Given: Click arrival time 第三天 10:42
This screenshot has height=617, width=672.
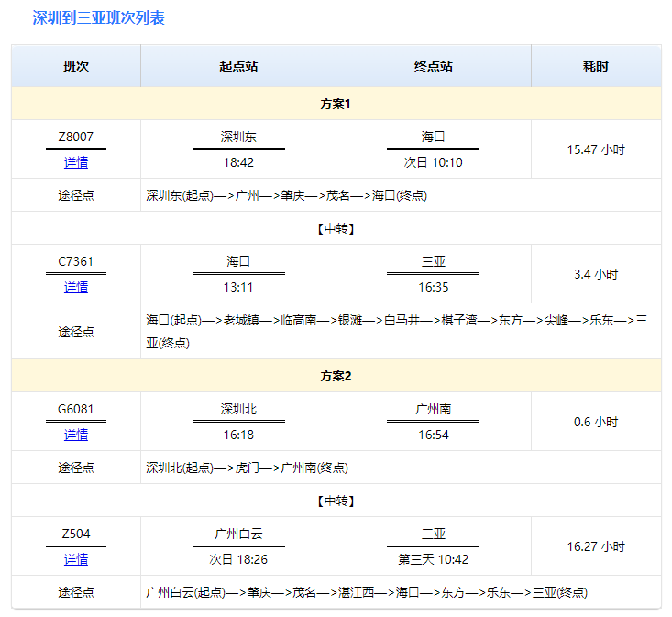Looking at the screenshot, I should coord(434,559).
